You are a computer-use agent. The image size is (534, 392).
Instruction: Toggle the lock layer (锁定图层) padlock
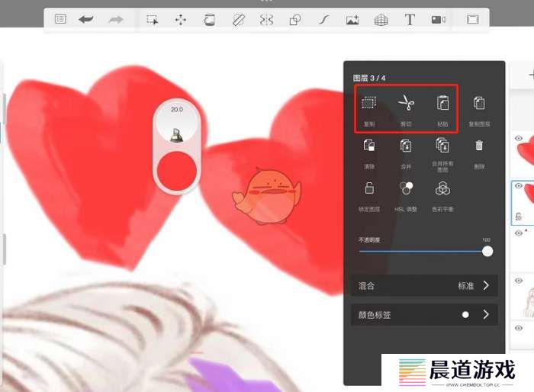pyautogui.click(x=369, y=188)
